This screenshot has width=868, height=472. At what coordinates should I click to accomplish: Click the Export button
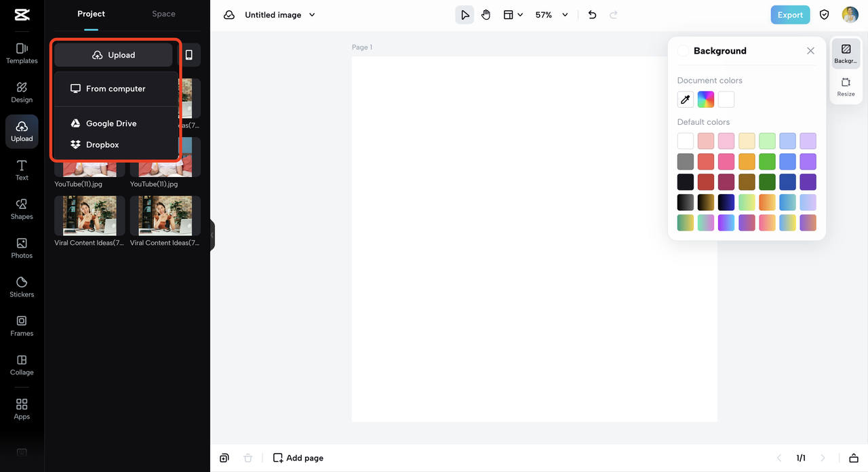coord(790,15)
